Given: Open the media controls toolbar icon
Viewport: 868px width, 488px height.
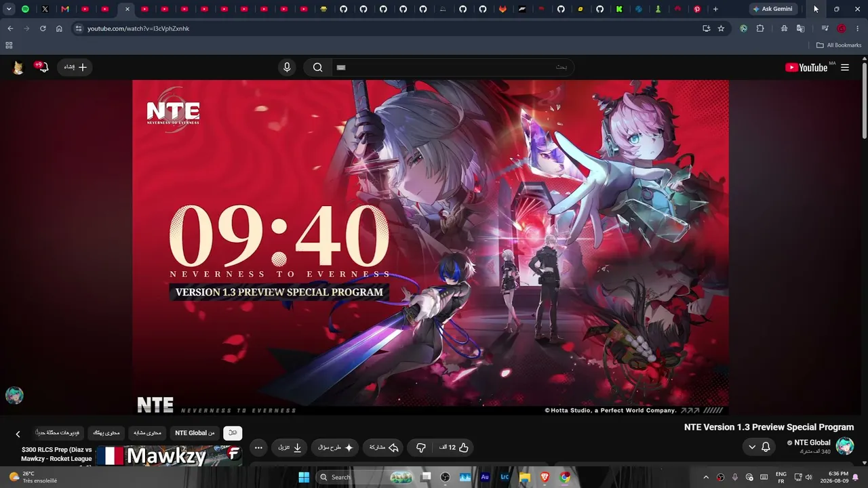Looking at the screenshot, I should point(825,28).
